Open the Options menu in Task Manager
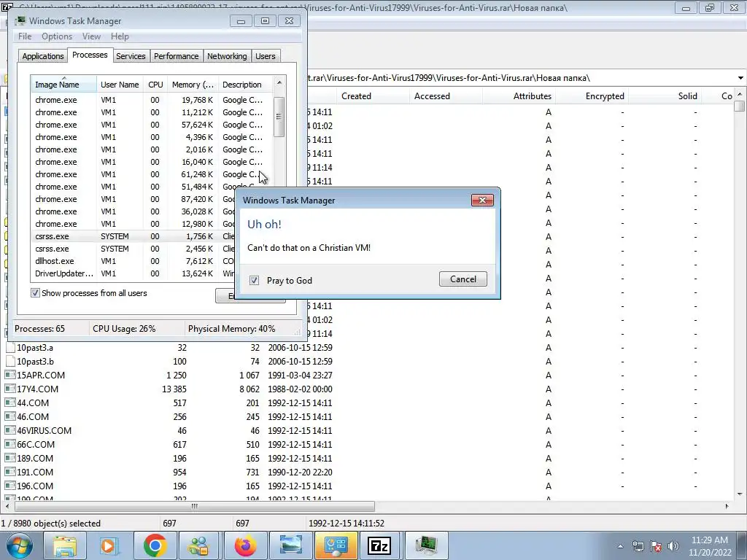The height and width of the screenshot is (560, 747). (57, 36)
